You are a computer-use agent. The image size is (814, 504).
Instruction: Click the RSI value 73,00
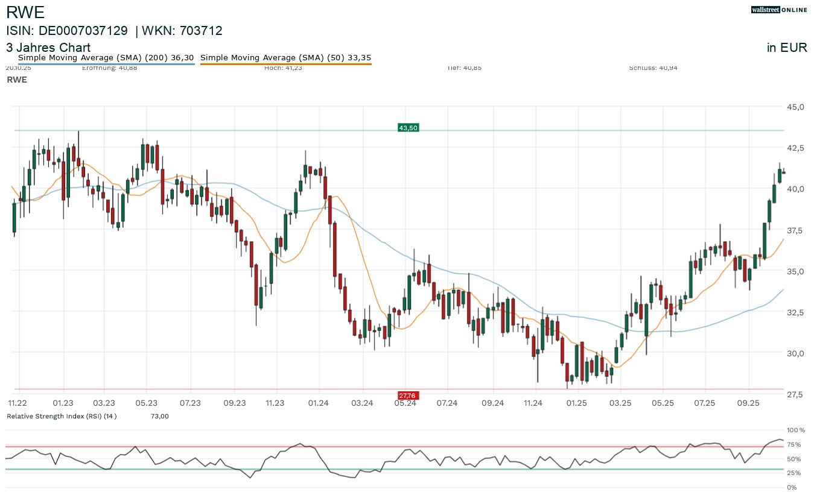tap(159, 416)
